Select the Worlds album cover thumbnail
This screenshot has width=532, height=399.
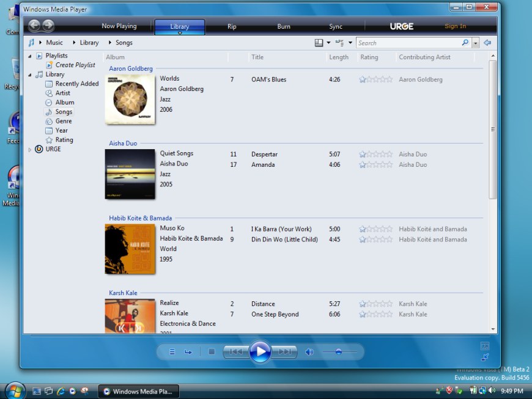point(130,100)
